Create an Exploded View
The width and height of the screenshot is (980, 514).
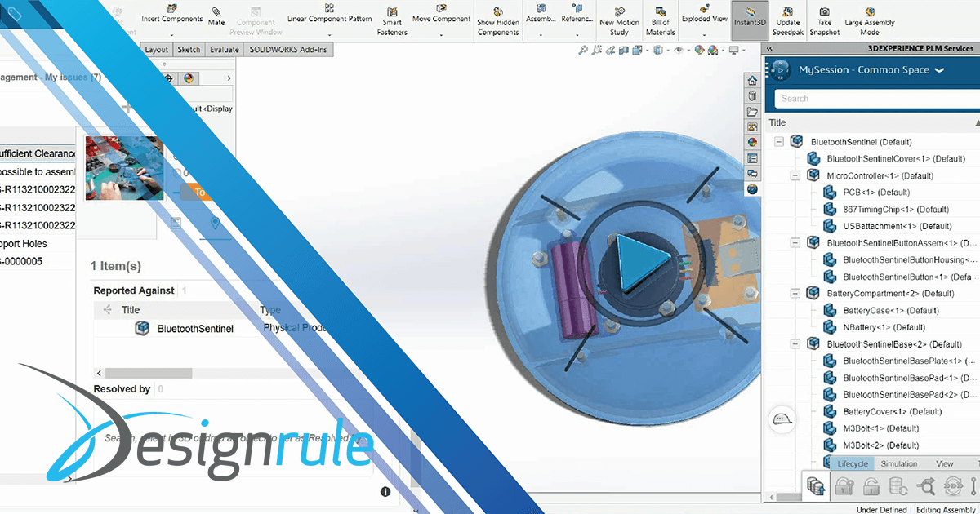point(705,14)
